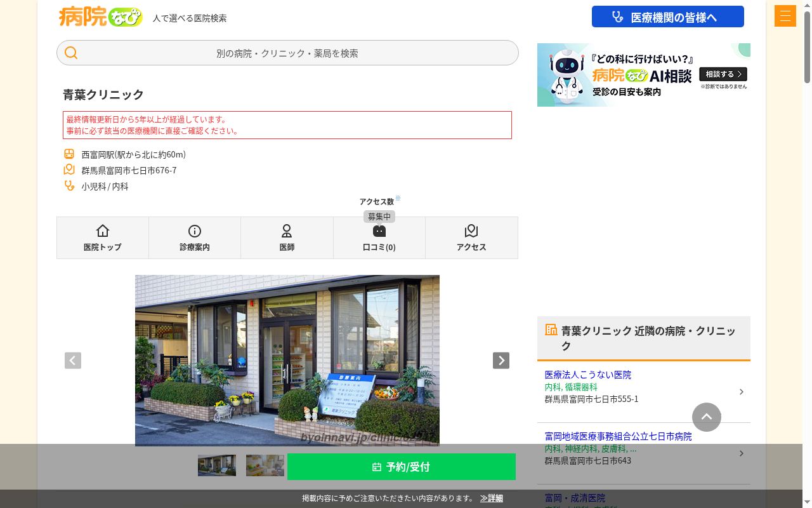The width and height of the screenshot is (812, 508).
Task: Click the map pin icon beside the address
Action: click(69, 170)
